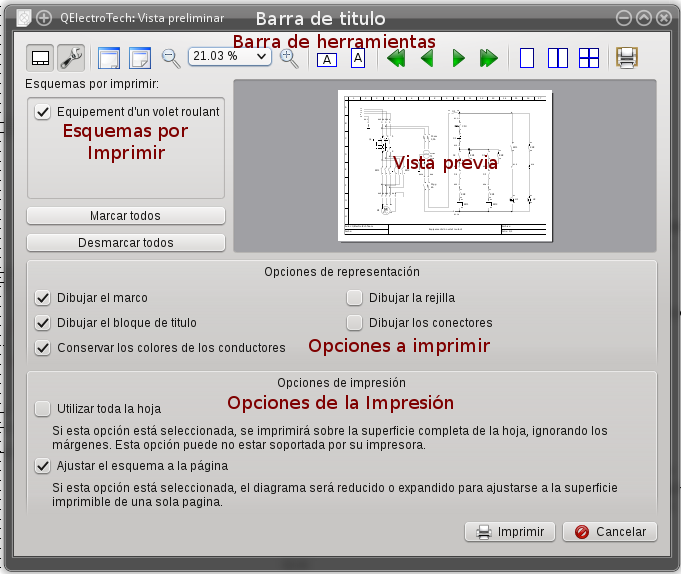Set landscape orientation icon

[327, 59]
